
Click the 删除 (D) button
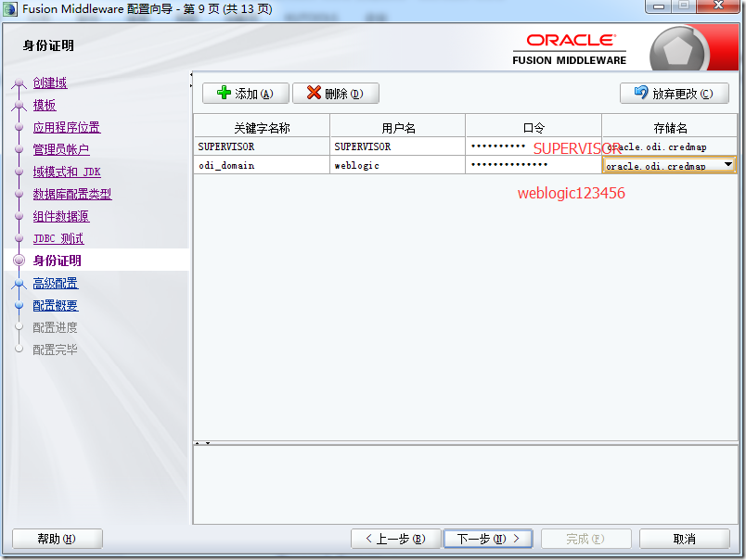335,93
